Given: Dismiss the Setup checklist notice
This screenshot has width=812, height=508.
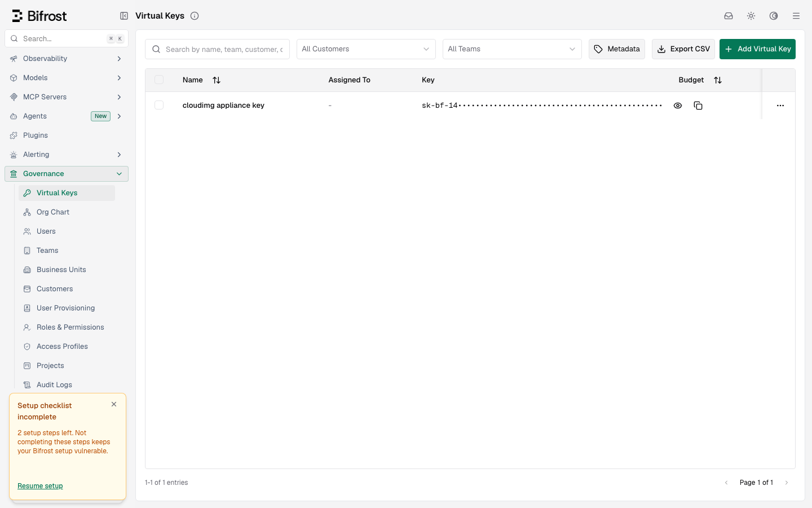Looking at the screenshot, I should (114, 404).
